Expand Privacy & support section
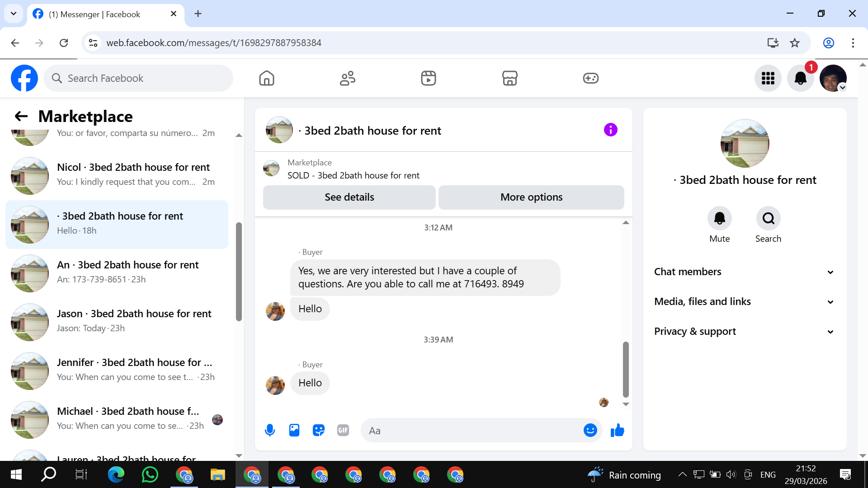868x488 pixels. 745,332
